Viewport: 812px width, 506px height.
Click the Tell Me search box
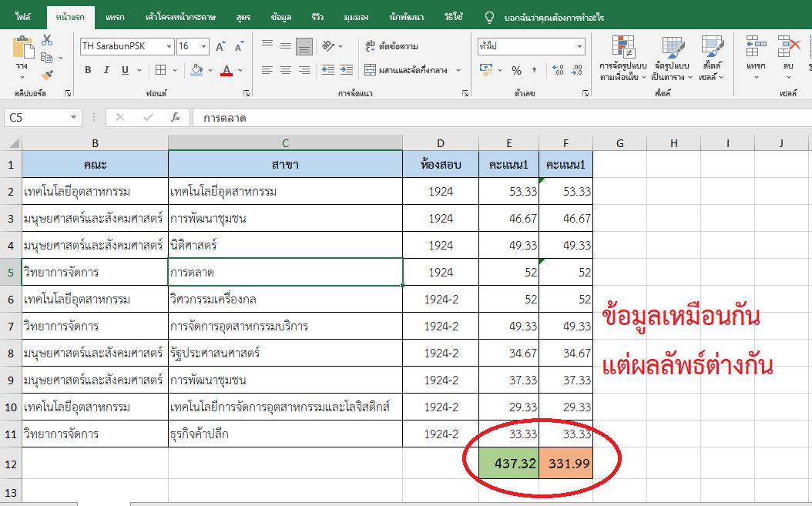[545, 18]
